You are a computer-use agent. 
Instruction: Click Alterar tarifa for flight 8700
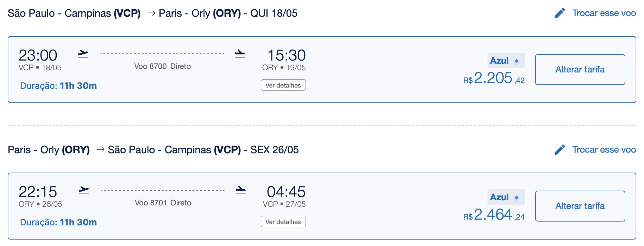click(580, 70)
